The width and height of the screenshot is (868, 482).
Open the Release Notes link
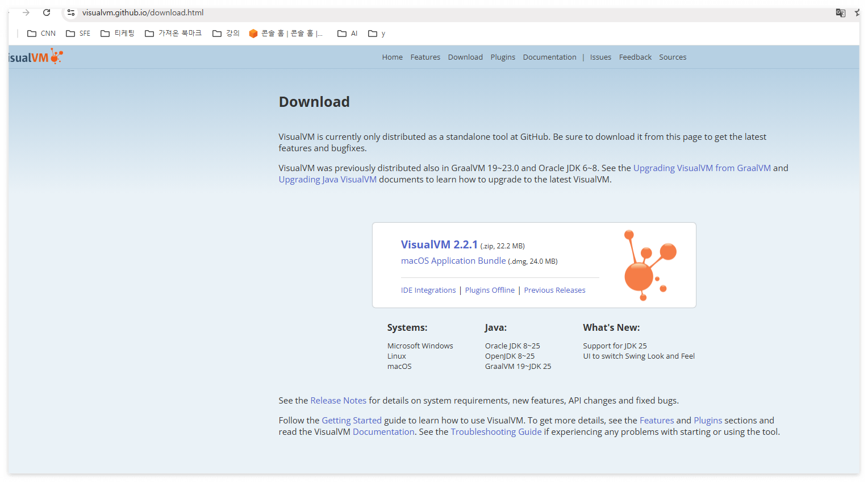coord(339,401)
